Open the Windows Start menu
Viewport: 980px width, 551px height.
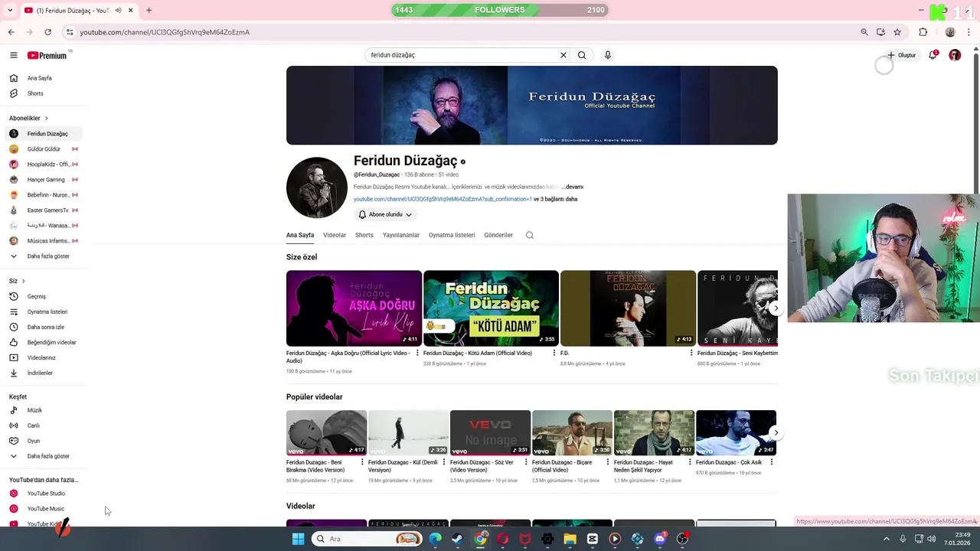point(298,539)
